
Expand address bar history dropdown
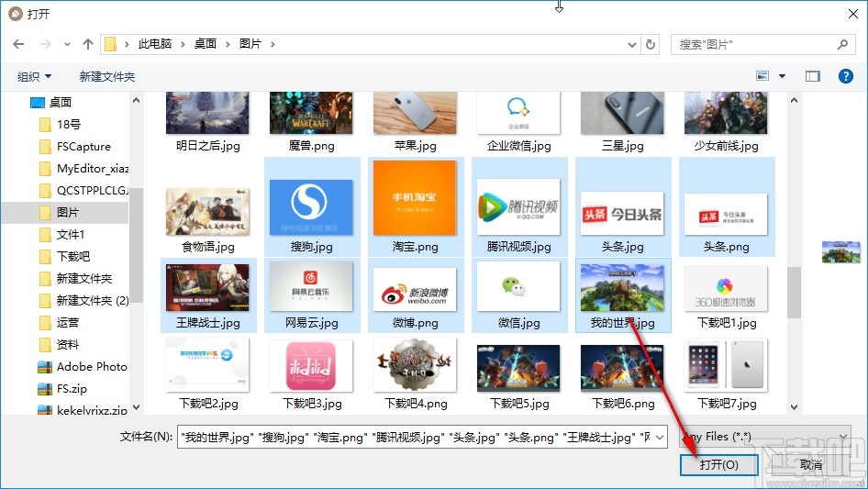631,44
